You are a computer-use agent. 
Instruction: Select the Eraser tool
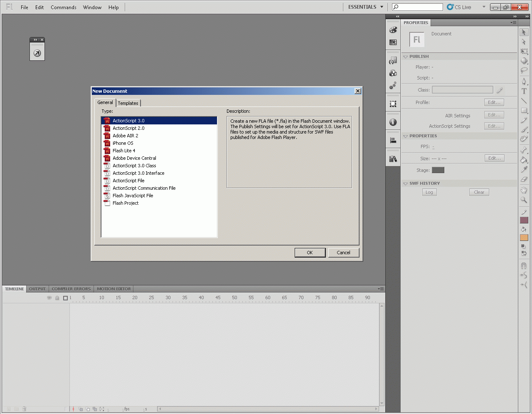pos(524,179)
